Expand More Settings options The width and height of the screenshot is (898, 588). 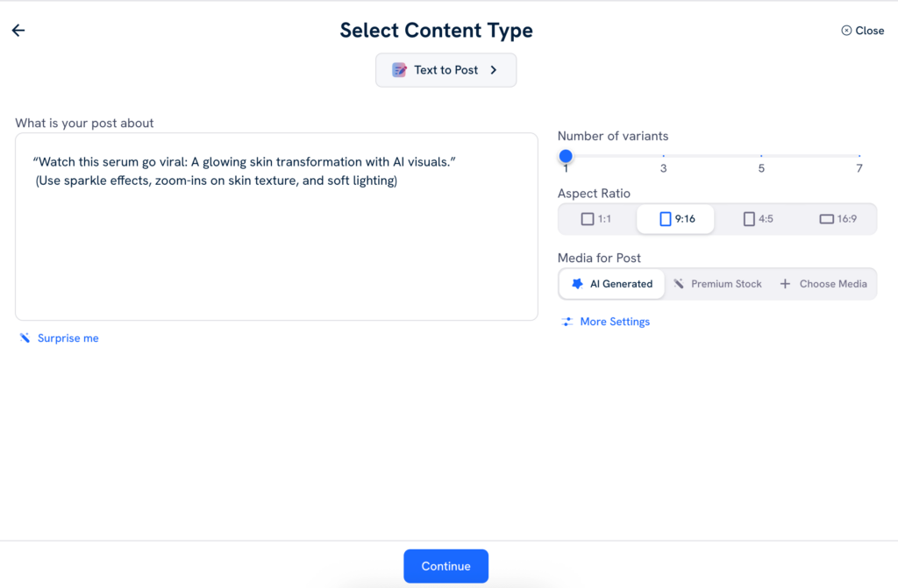(614, 322)
